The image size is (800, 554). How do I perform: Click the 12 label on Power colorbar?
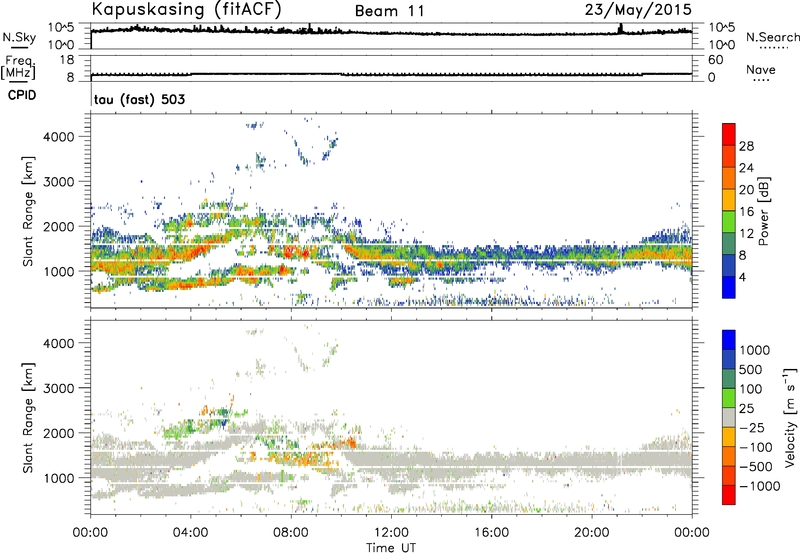(746, 234)
